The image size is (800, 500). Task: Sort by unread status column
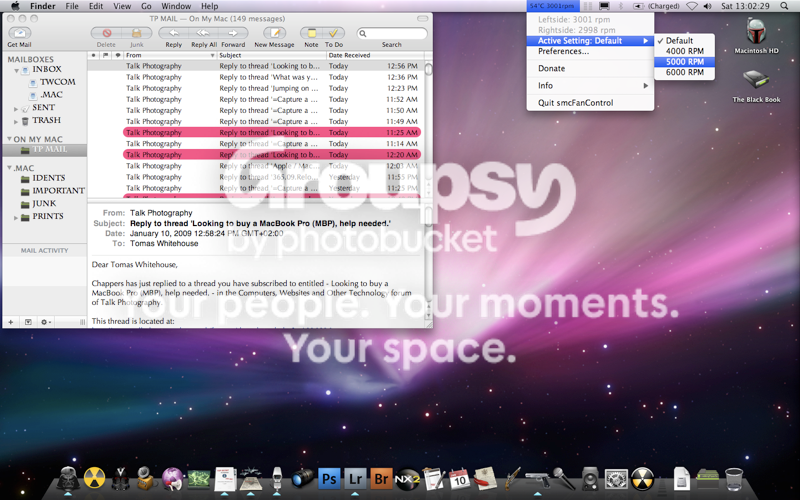[x=94, y=55]
